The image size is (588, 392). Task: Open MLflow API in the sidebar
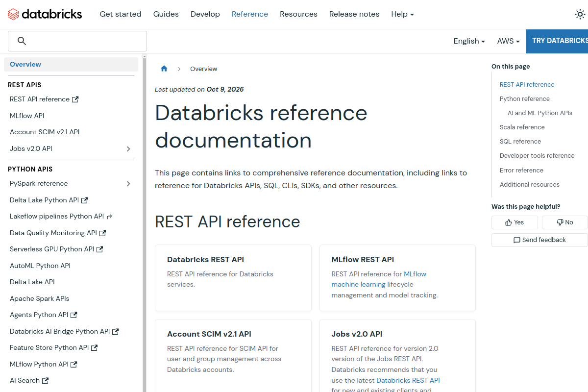(27, 116)
